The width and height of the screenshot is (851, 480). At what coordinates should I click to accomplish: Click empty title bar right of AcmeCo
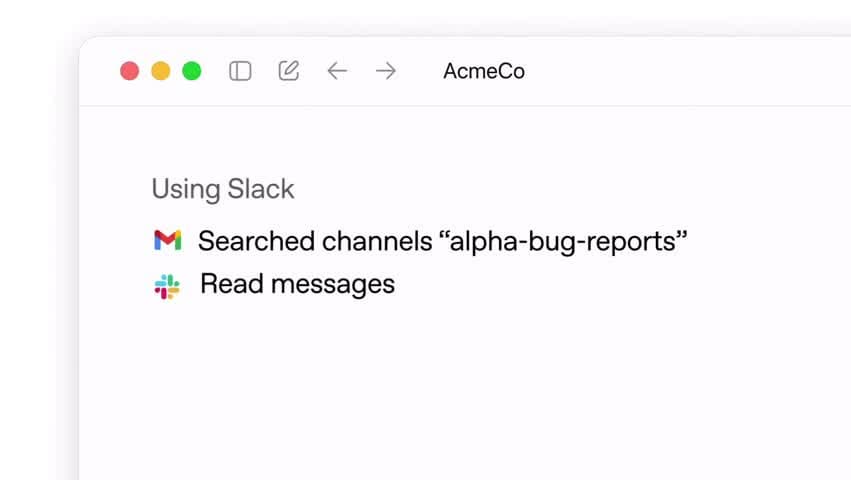[678, 71]
